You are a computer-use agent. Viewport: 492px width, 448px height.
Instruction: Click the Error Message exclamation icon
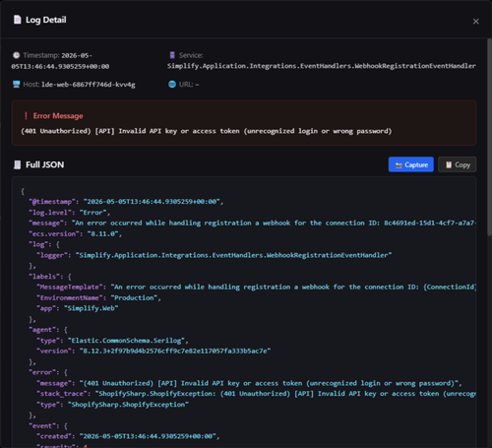(x=26, y=115)
